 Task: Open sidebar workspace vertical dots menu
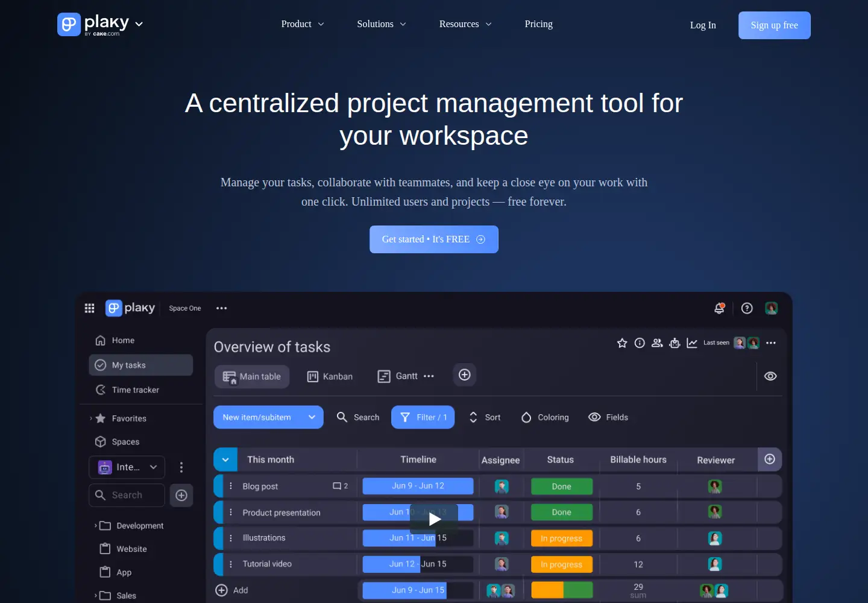(181, 467)
